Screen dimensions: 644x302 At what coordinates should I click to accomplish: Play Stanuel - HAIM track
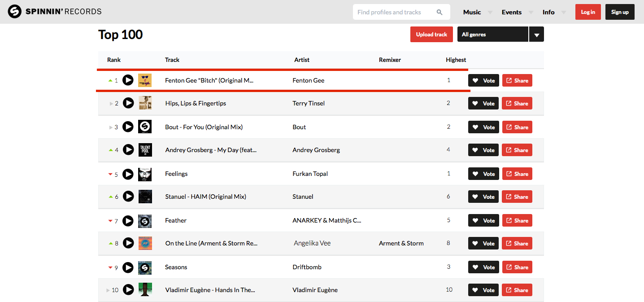click(x=128, y=197)
